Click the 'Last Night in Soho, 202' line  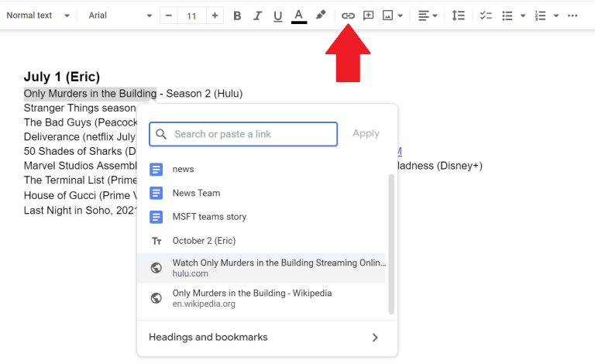[80, 211]
